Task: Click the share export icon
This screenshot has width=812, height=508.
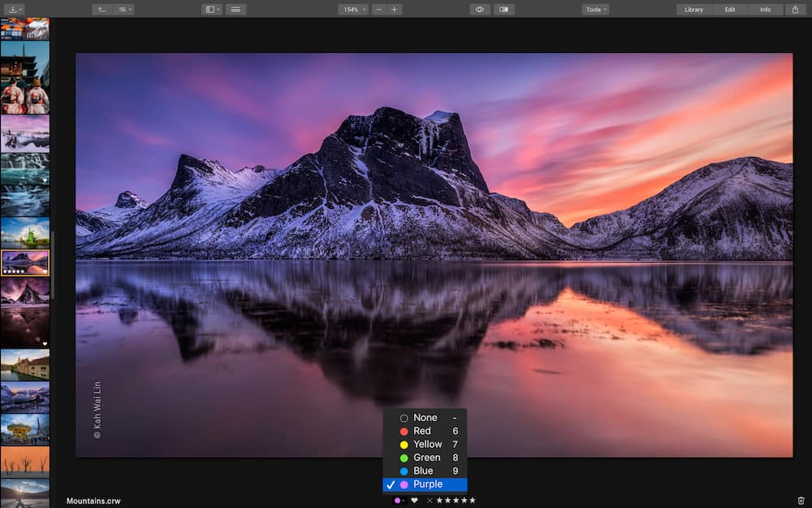Action: tap(795, 9)
